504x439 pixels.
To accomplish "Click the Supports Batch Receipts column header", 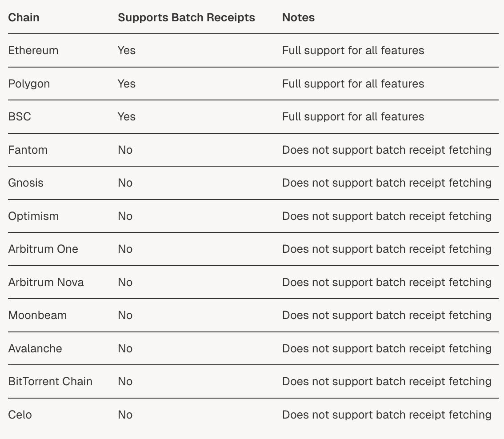I will tap(186, 18).
